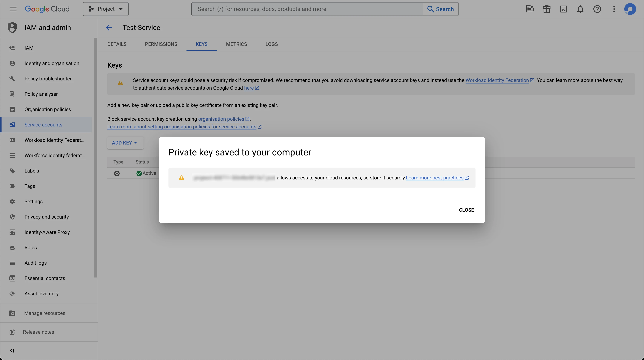Viewport: 644px width, 360px height.
Task: Open the help question mark icon
Action: pyautogui.click(x=597, y=9)
